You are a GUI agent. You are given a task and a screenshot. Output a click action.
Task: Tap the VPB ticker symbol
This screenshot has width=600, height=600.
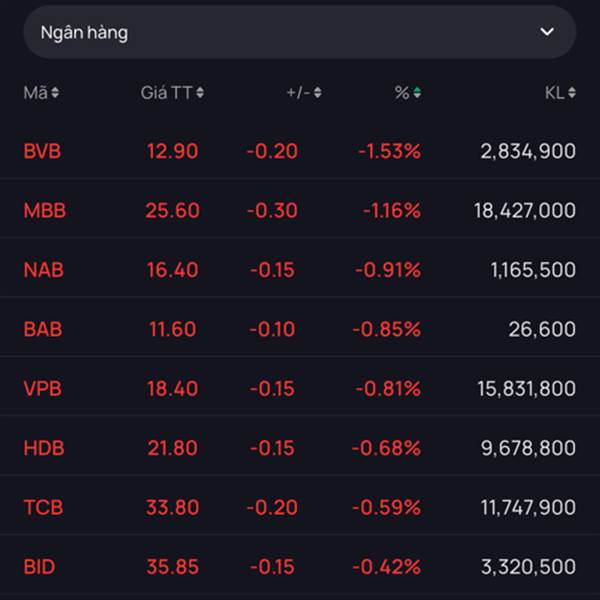coord(42,388)
